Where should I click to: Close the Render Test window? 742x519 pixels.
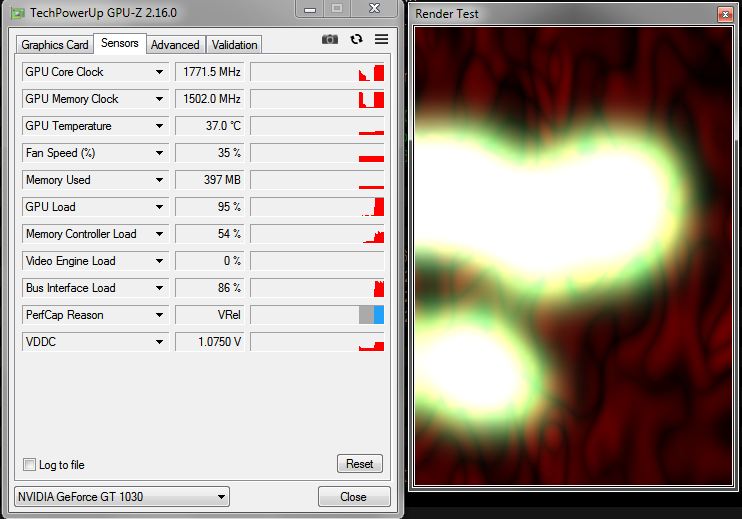725,15
